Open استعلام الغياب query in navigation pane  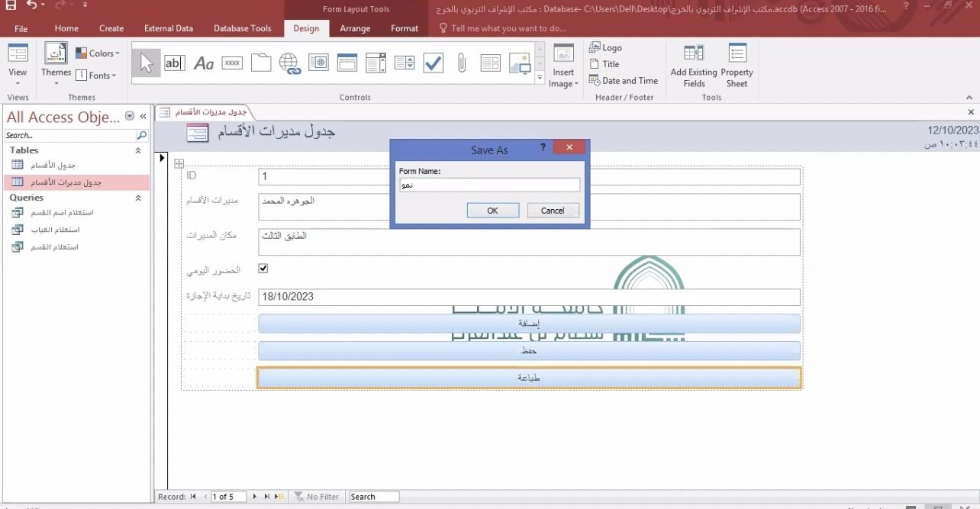[54, 230]
